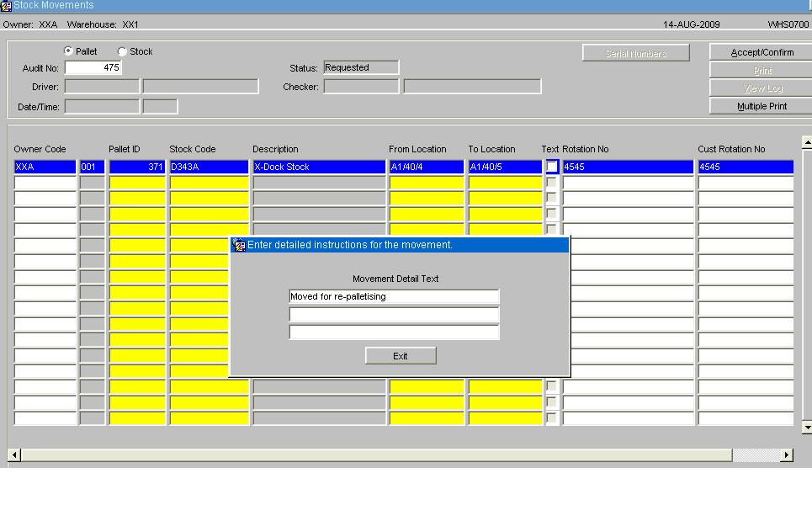Click the Cust Rotation No cell 4545
The height and width of the screenshot is (505, 812).
[746, 167]
